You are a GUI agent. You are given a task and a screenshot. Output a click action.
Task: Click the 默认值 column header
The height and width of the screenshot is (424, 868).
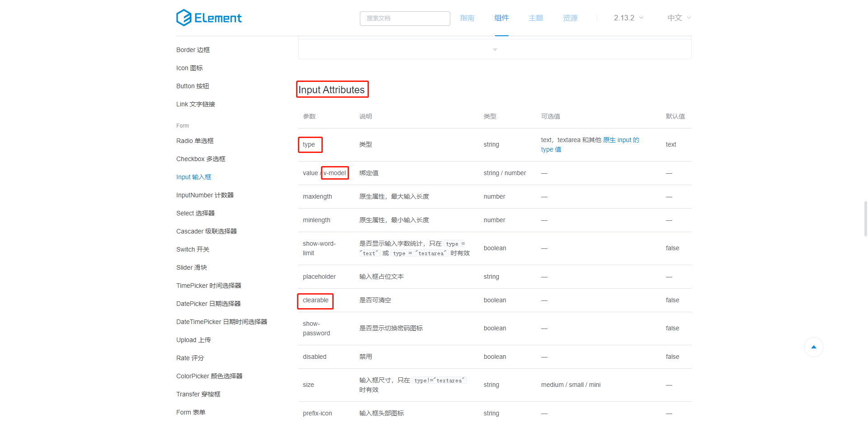pyautogui.click(x=675, y=116)
